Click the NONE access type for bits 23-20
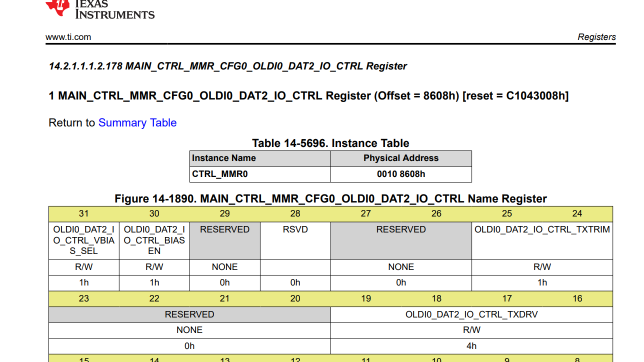644x362 pixels. click(189, 330)
